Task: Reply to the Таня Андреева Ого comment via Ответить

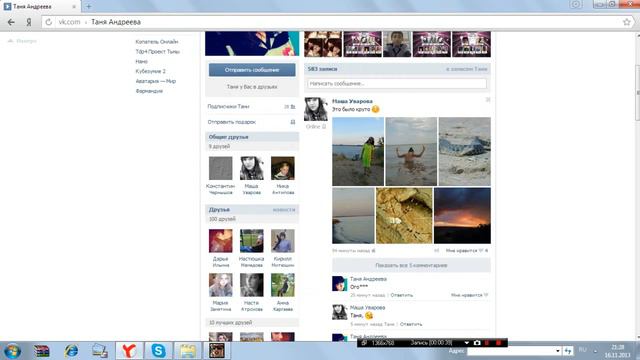Action: tap(402, 295)
